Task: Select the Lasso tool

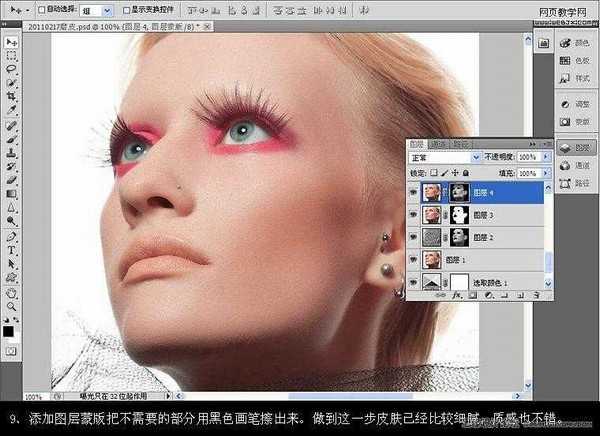Action: point(11,69)
